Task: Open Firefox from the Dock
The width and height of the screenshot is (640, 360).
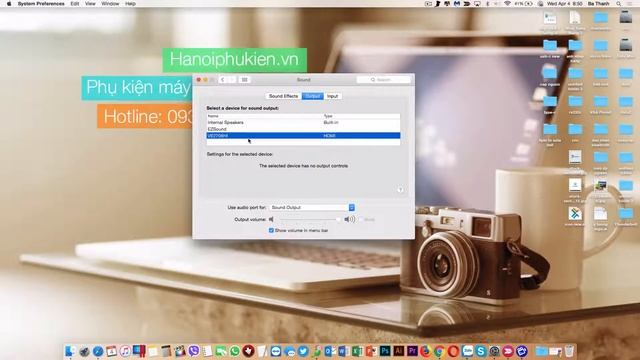Action: 426,351
